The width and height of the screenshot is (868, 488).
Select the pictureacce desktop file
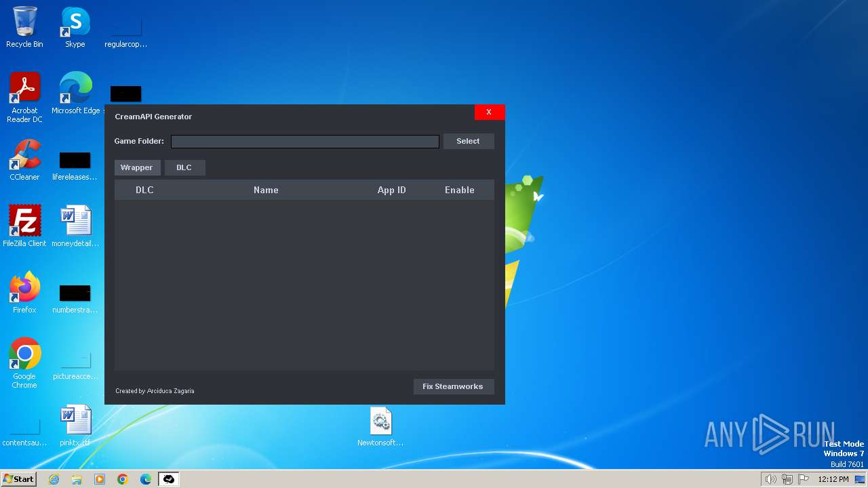coord(75,365)
